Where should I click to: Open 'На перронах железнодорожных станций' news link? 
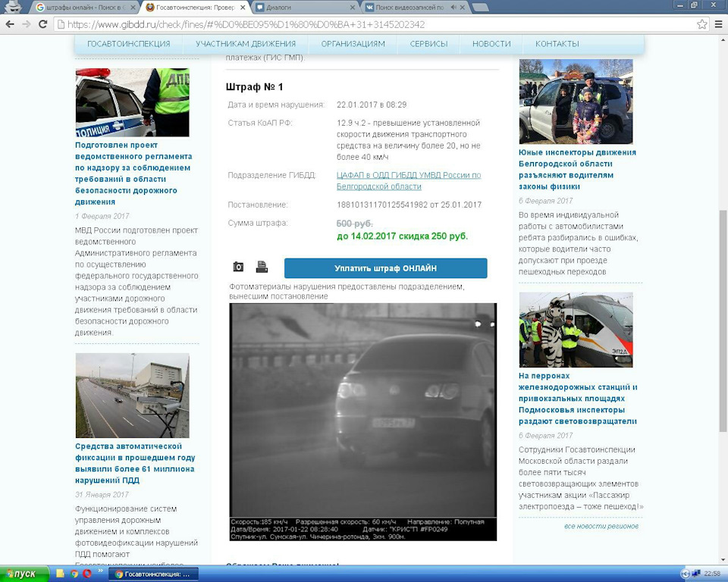coord(578,398)
